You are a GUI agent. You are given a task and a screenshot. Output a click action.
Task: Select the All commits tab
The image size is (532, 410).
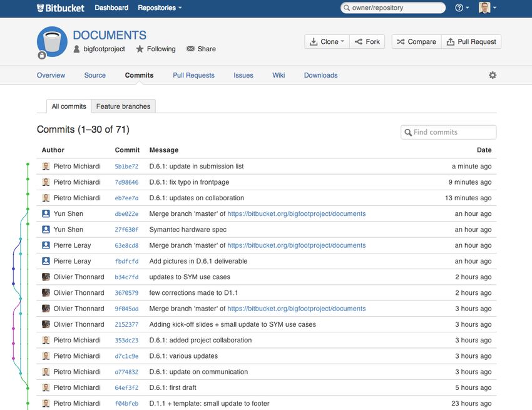click(x=69, y=106)
